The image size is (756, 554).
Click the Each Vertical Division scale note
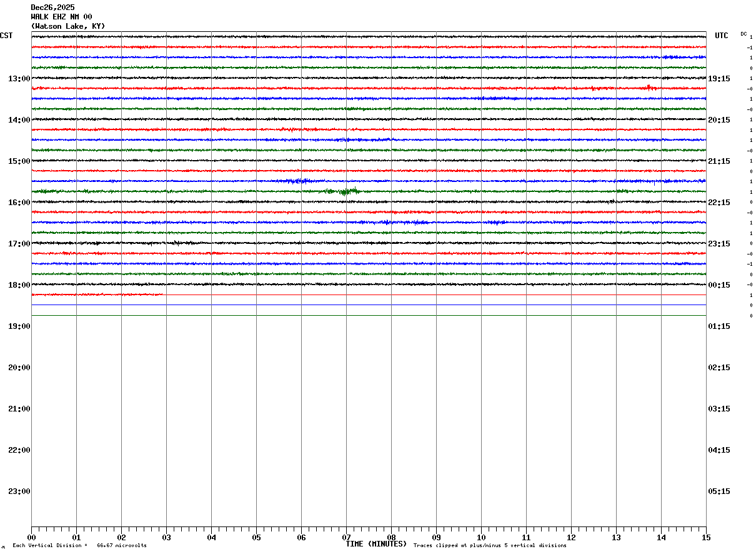point(79,546)
